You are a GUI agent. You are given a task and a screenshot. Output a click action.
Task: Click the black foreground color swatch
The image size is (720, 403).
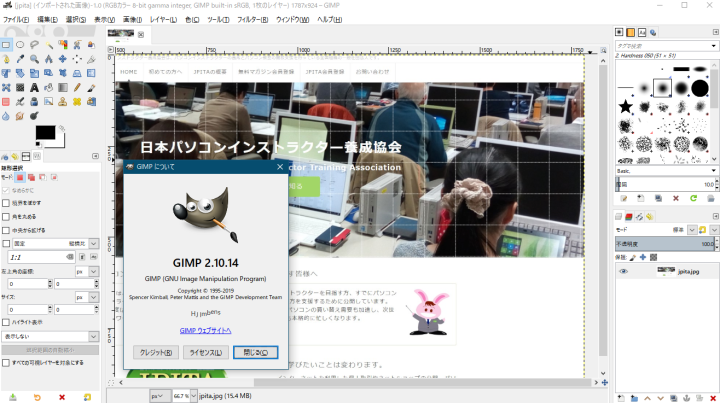pos(45,132)
